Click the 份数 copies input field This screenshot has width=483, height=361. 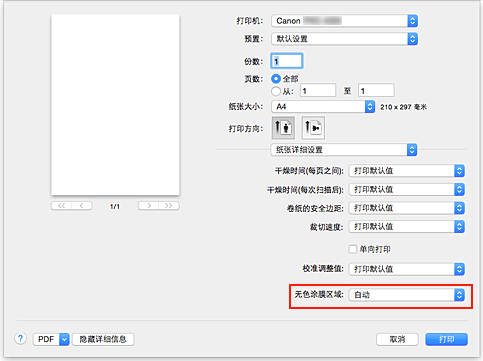[x=287, y=61]
